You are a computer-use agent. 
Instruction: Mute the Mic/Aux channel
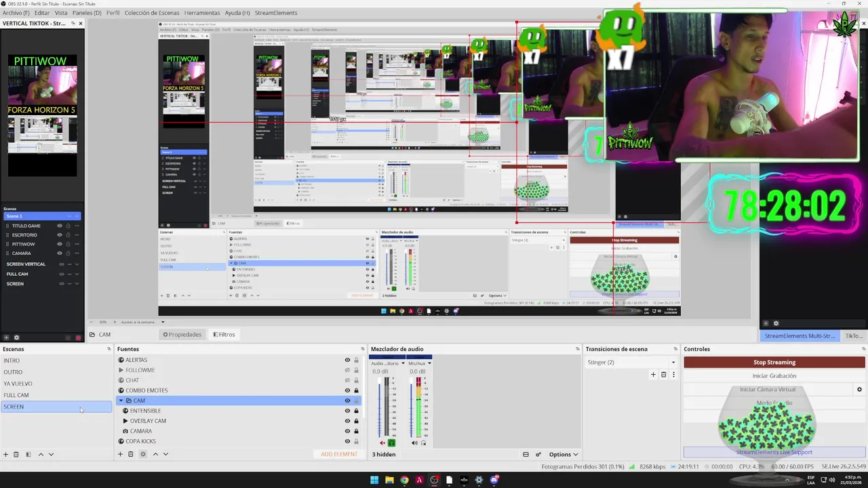coord(414,443)
